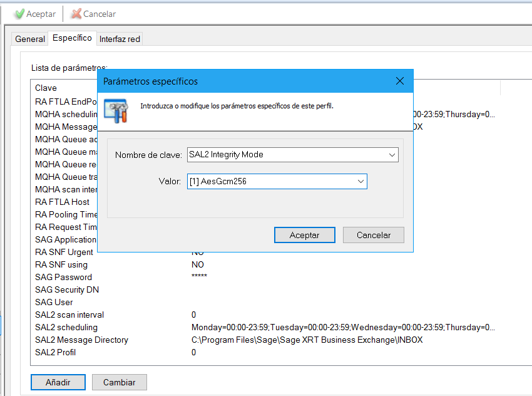Switch to the Interfaz red tab
Viewport: 532px width, 396px height.
pyautogui.click(x=120, y=39)
